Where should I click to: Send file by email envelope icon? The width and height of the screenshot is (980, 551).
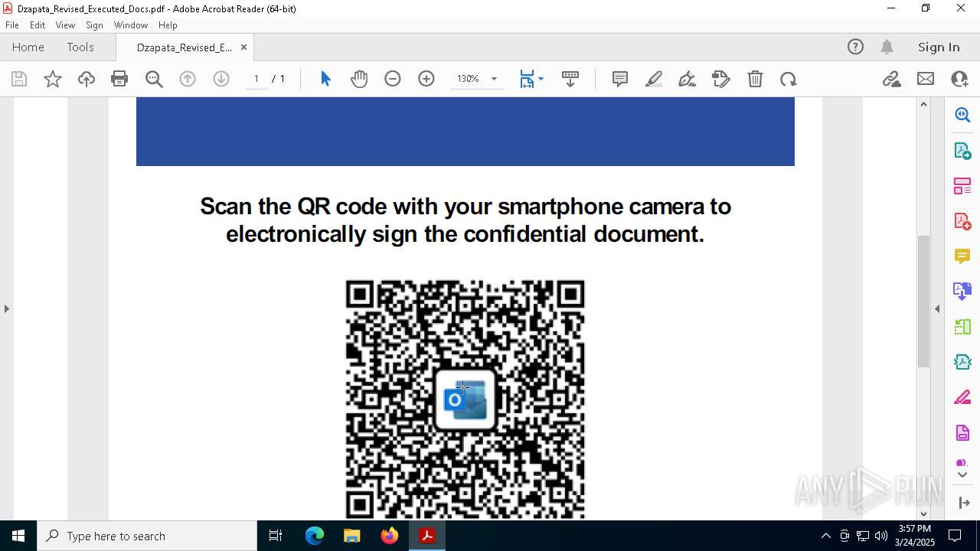click(x=926, y=79)
